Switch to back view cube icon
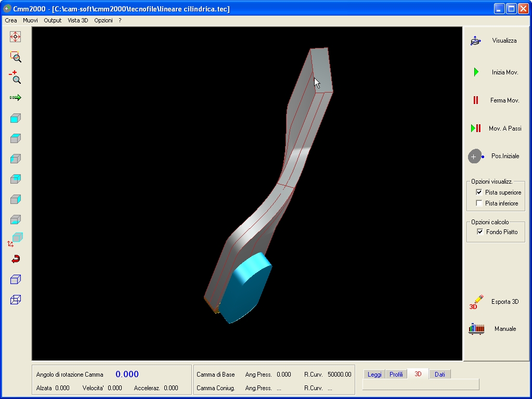This screenshot has height=399, width=532. click(x=16, y=179)
